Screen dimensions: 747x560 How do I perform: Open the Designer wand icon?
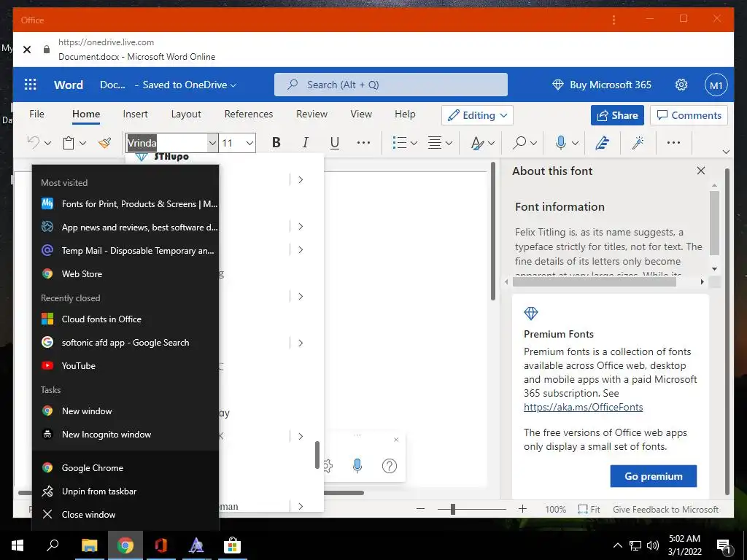coord(638,142)
